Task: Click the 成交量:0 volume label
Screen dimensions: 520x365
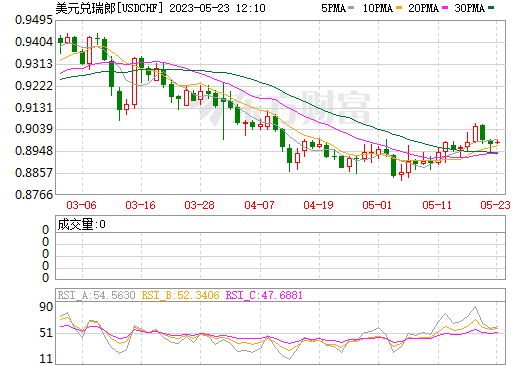Action: pos(81,224)
